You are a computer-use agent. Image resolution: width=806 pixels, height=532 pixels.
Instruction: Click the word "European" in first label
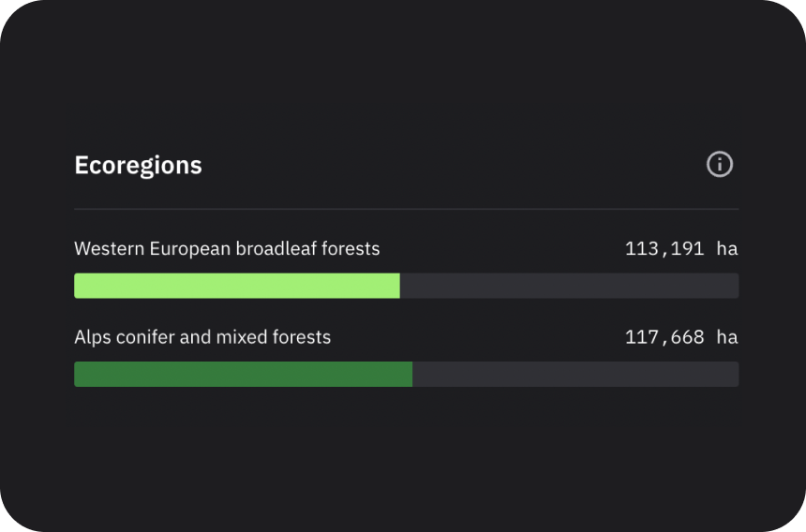click(x=189, y=249)
